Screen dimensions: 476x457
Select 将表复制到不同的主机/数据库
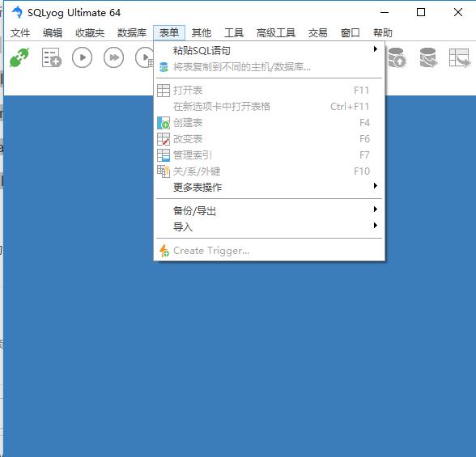pyautogui.click(x=269, y=67)
